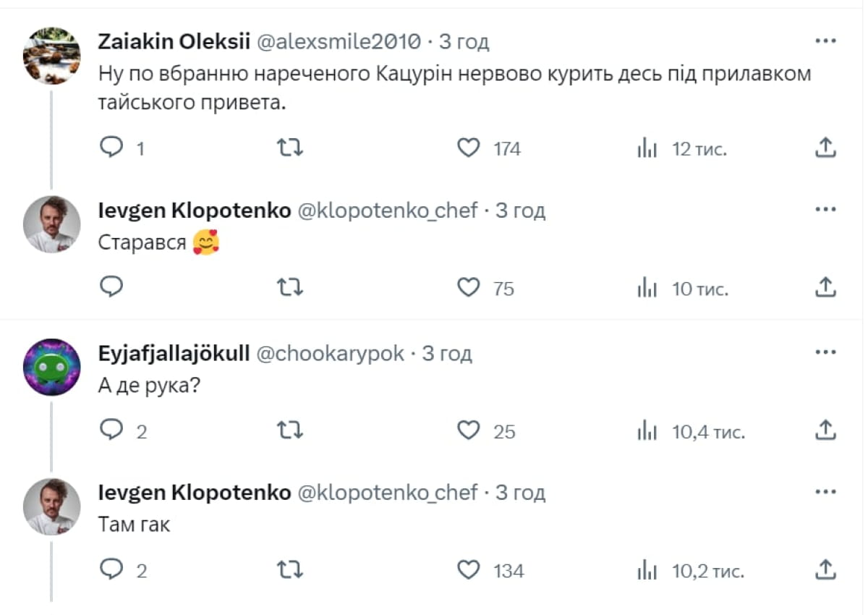The height and width of the screenshot is (615, 868).
Task: Retweet Zaiakin Oleksii's post
Action: [290, 148]
